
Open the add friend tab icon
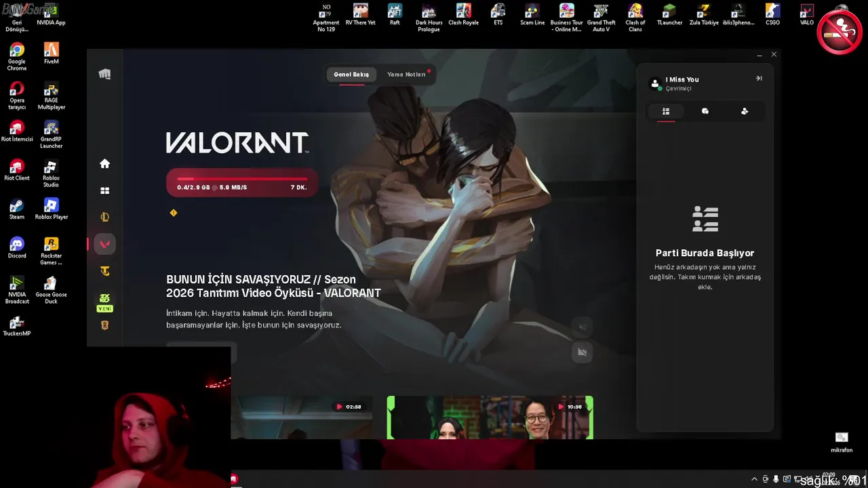pos(745,111)
